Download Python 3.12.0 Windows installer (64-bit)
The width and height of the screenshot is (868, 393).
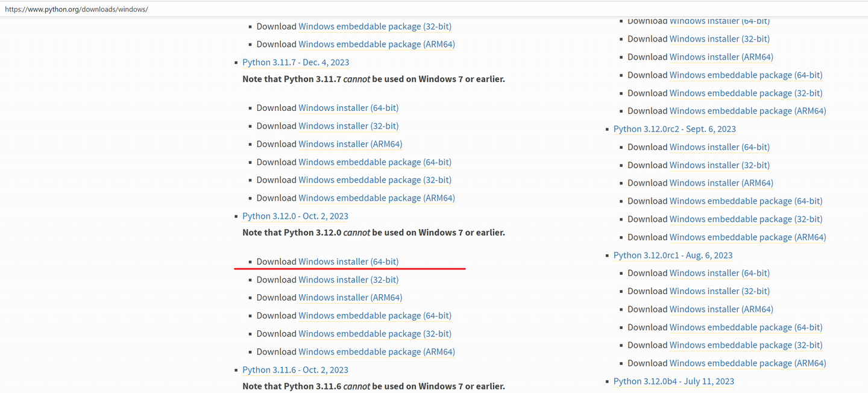[x=348, y=262]
